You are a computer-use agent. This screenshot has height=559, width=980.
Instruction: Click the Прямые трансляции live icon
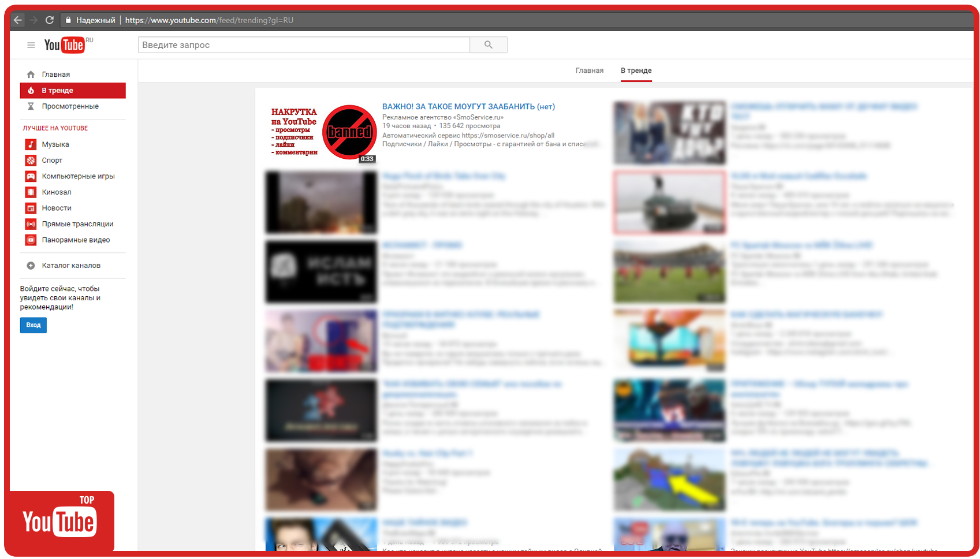[31, 224]
